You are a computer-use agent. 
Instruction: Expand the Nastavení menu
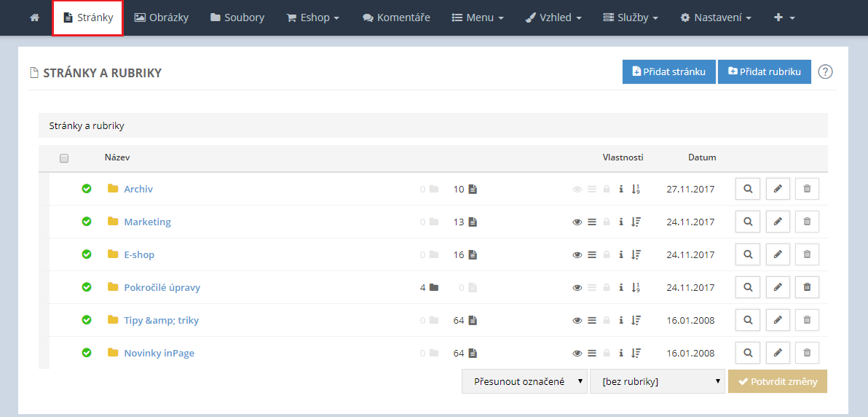click(x=716, y=17)
